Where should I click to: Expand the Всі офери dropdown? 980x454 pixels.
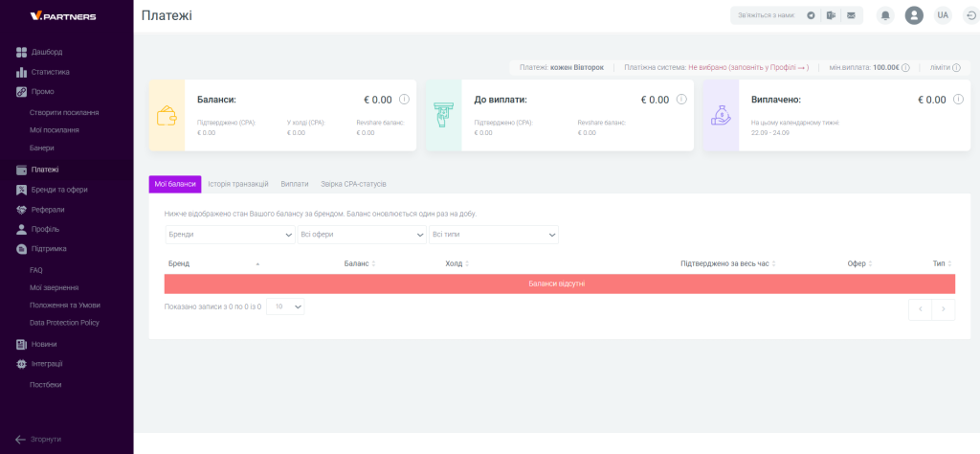(x=362, y=235)
